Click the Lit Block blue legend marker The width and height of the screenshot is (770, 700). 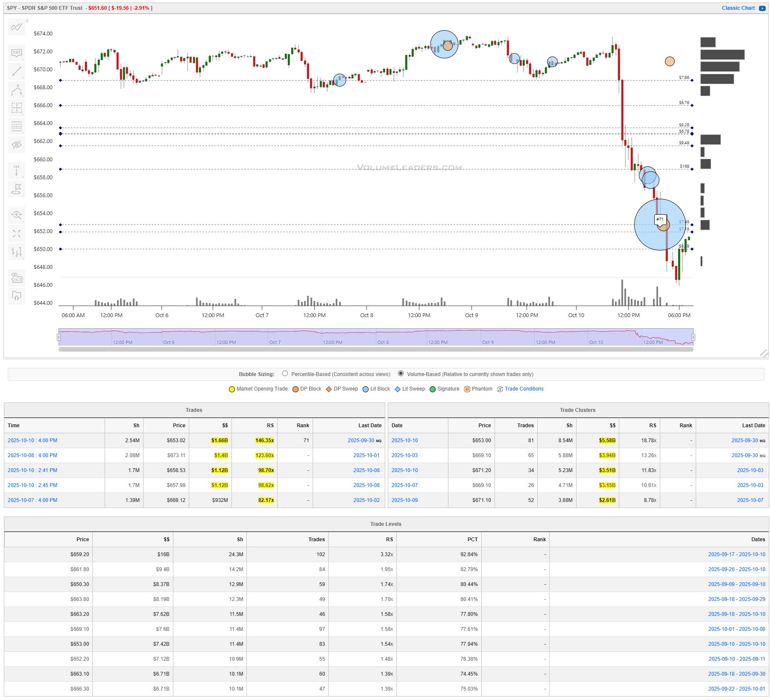click(x=366, y=389)
